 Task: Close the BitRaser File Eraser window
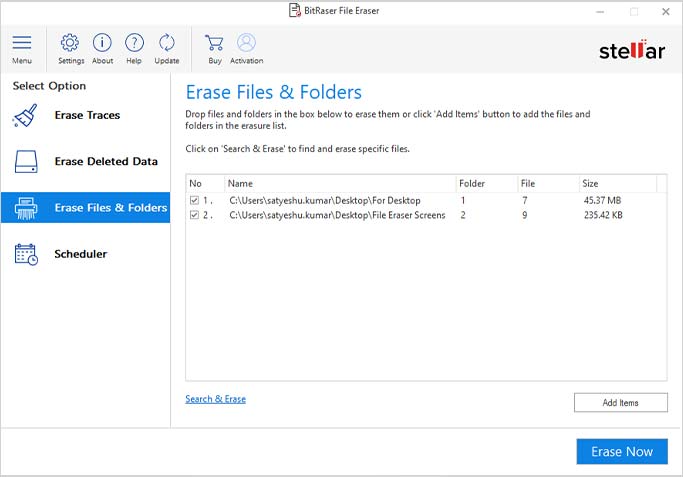click(x=666, y=12)
